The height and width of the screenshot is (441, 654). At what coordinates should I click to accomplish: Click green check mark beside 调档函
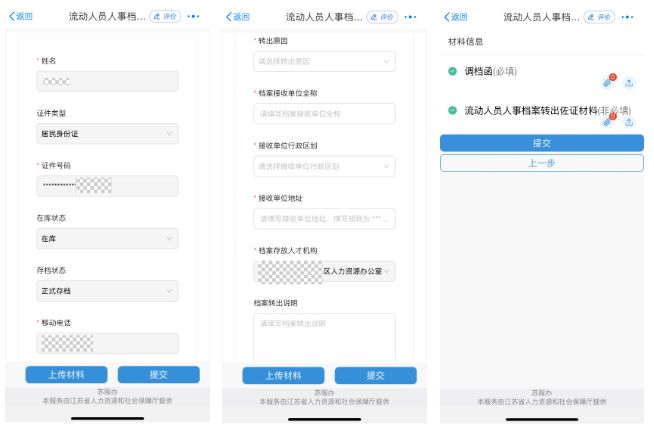point(452,72)
